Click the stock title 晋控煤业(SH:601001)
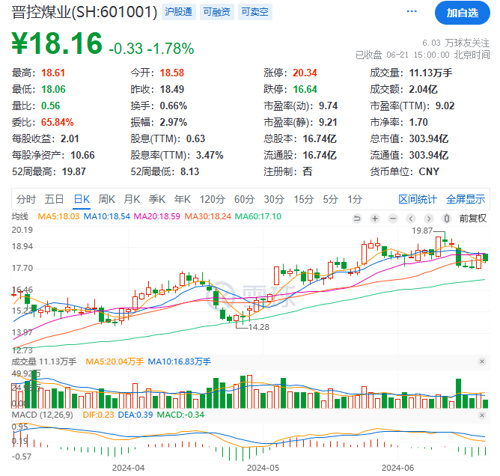 (84, 12)
